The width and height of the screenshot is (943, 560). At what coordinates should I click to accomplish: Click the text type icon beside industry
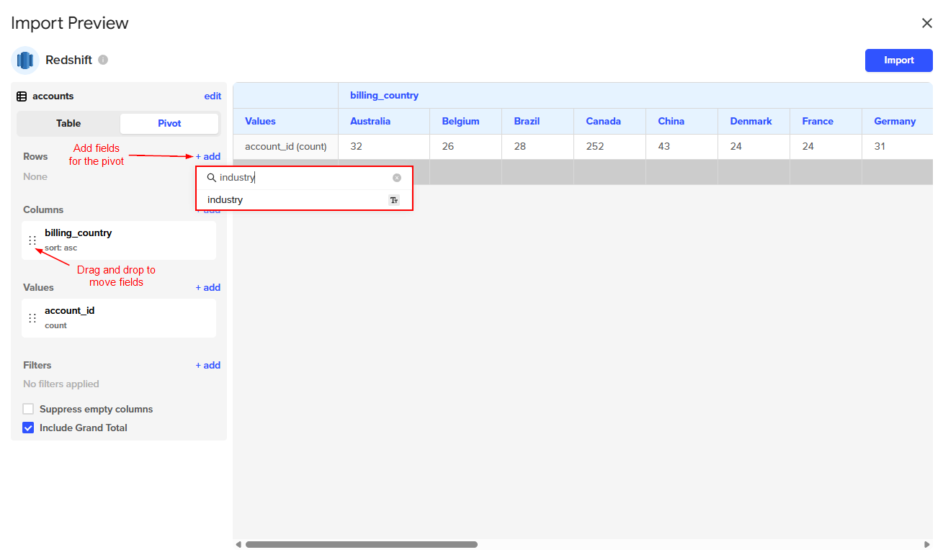point(394,200)
